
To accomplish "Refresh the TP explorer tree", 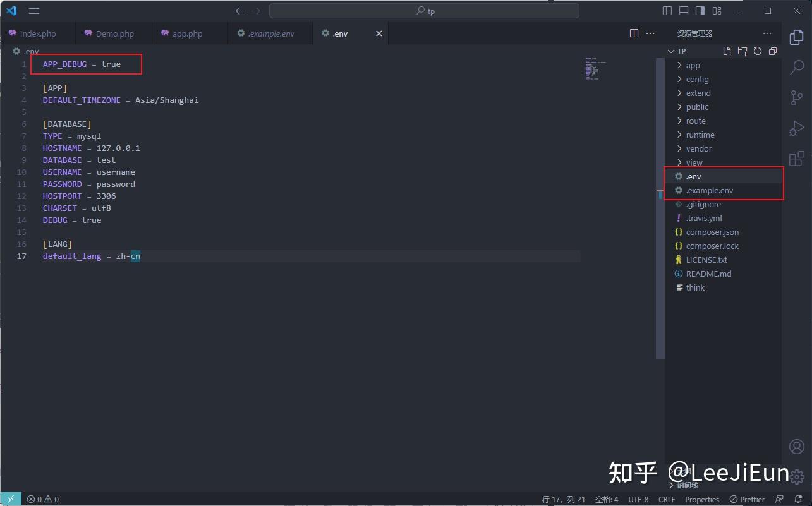I will 757,51.
